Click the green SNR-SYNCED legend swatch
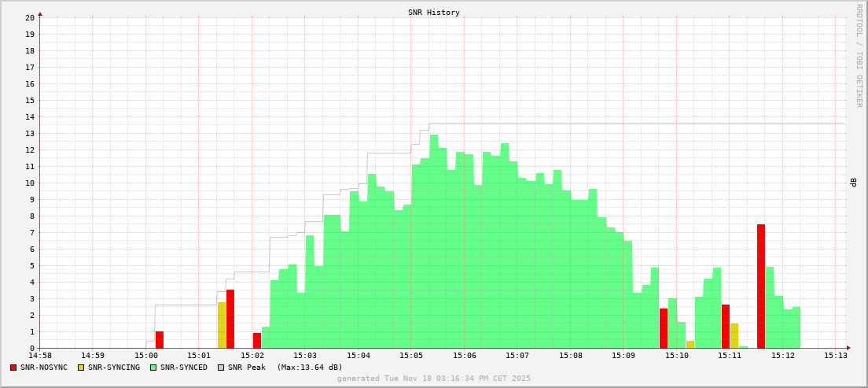 coord(153,368)
